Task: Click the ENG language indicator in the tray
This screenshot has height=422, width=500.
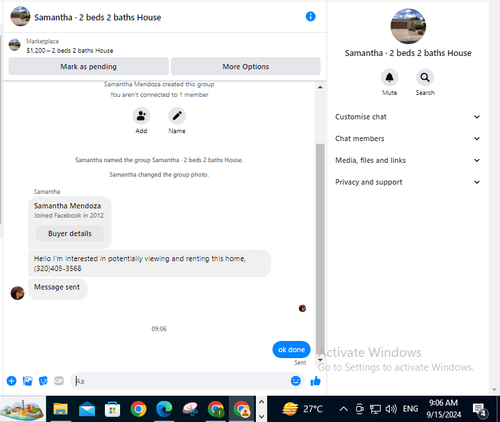Action: point(410,409)
